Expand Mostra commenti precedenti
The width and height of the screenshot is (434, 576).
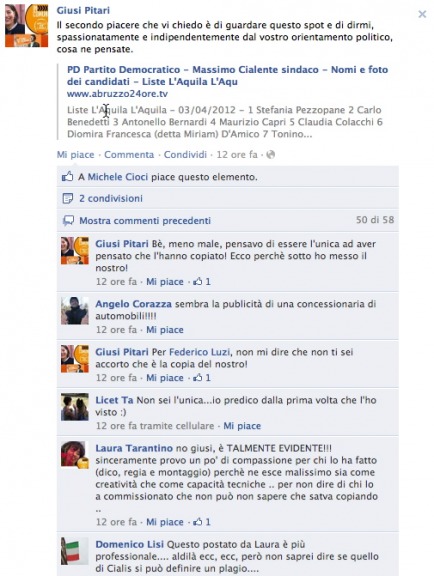coord(145,220)
